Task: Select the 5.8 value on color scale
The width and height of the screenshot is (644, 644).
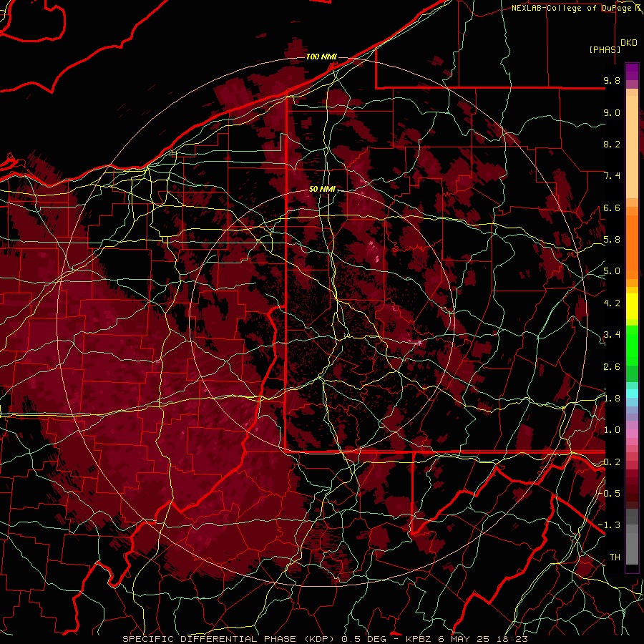Action: 612,240
